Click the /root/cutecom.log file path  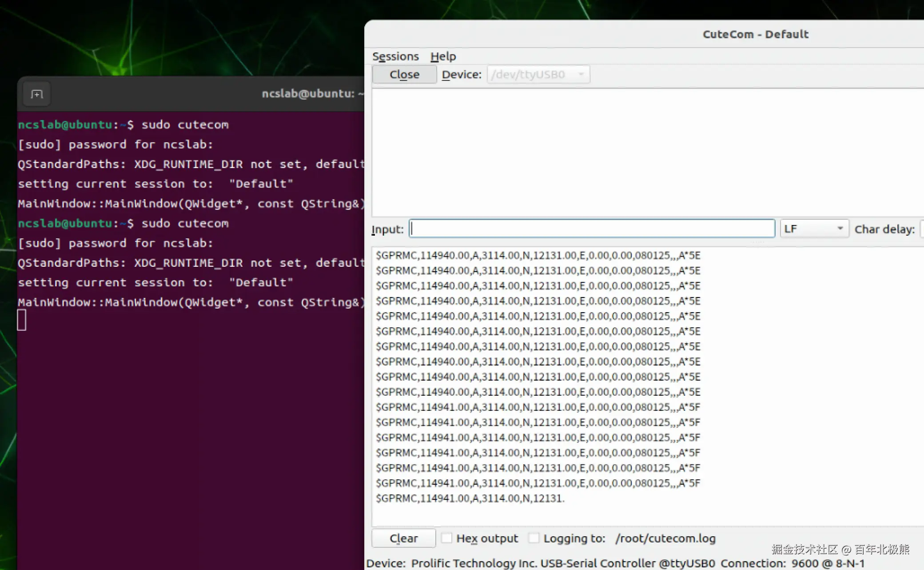[665, 538]
